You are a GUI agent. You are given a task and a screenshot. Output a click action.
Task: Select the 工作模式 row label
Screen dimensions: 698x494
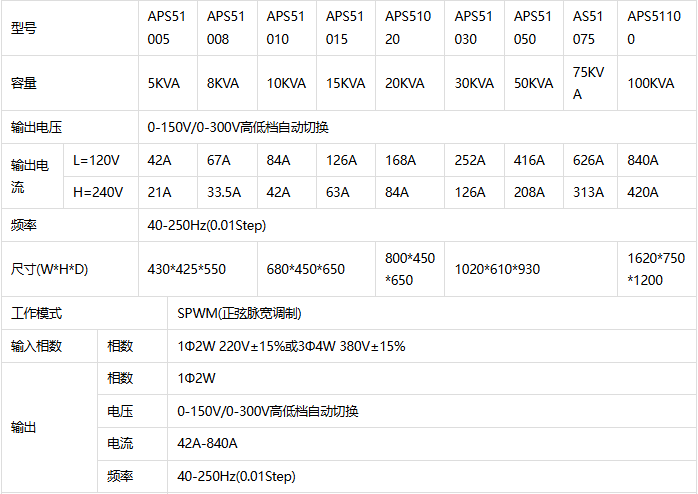(36, 313)
